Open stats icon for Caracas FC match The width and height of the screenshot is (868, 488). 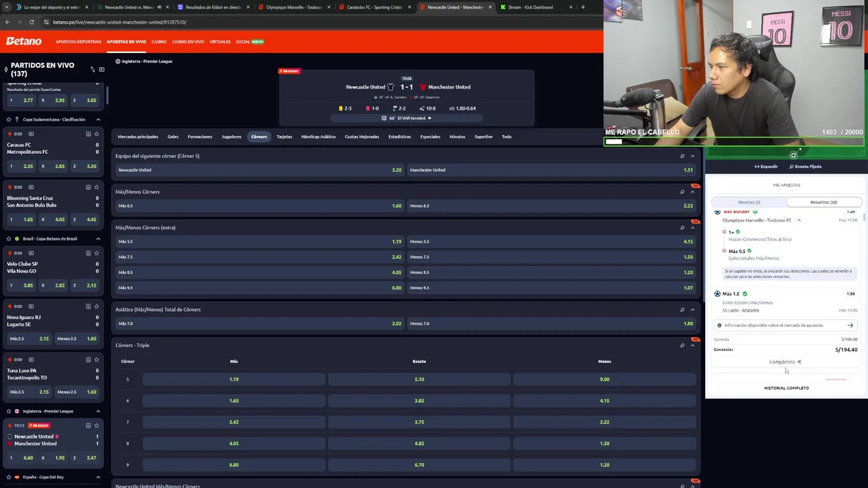[x=88, y=134]
